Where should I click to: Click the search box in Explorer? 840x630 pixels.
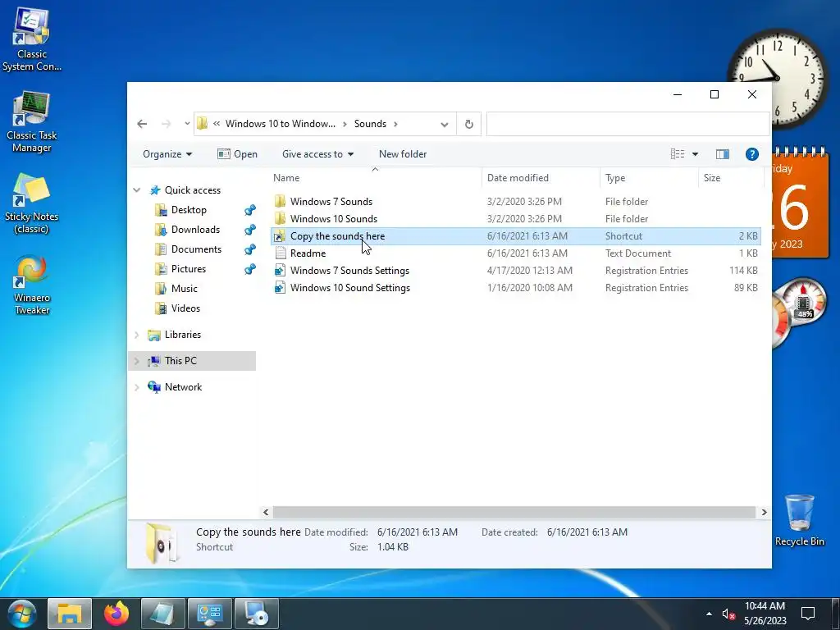(628, 124)
